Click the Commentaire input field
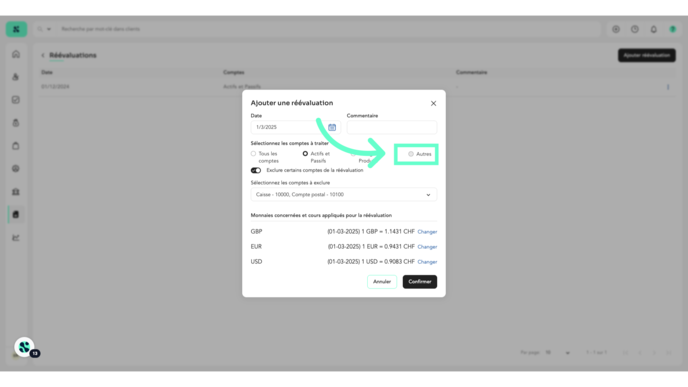The image size is (688, 387). click(x=392, y=127)
